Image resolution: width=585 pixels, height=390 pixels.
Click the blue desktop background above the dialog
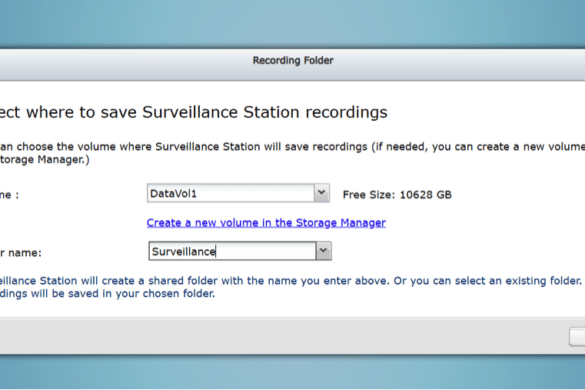tap(292, 22)
